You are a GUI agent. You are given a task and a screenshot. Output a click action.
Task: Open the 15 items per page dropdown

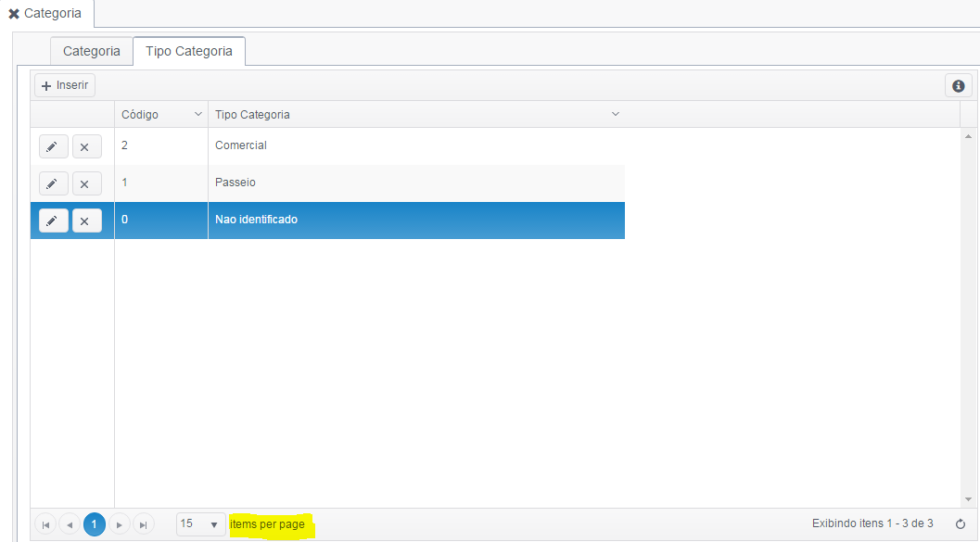[x=200, y=523]
